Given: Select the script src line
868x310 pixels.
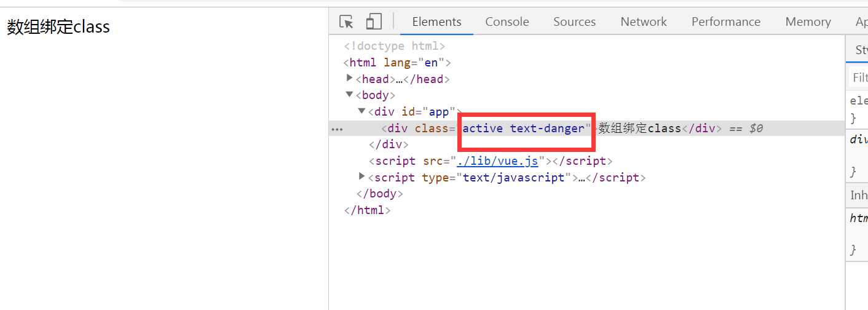Looking at the screenshot, I should tap(491, 161).
